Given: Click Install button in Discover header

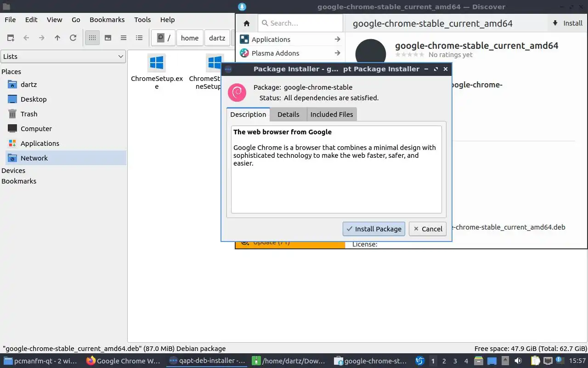Looking at the screenshot, I should point(567,23).
